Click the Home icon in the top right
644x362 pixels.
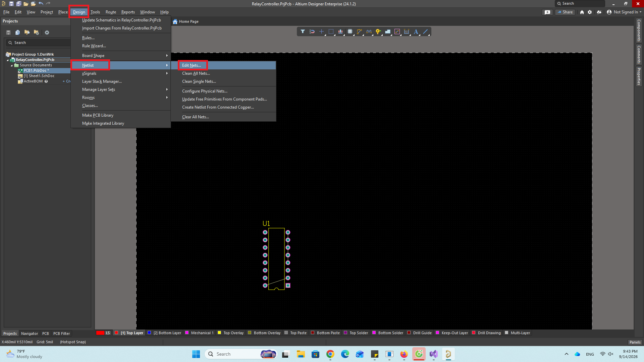[x=582, y=12]
